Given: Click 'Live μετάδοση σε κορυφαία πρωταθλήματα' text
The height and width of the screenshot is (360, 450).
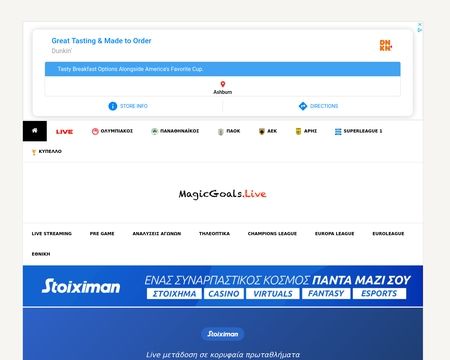Looking at the screenshot, I should pyautogui.click(x=223, y=355).
